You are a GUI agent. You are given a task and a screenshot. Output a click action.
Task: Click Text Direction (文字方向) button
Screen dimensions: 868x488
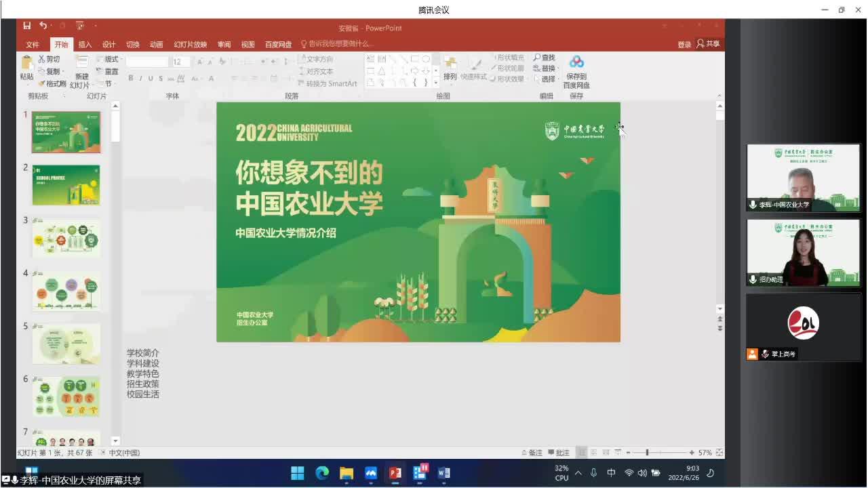[316, 59]
